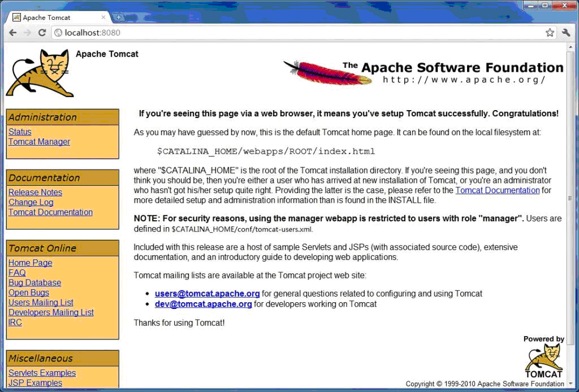Image resolution: width=579 pixels, height=392 pixels.
Task: Open the Users Mailing List link
Action: coord(41,302)
